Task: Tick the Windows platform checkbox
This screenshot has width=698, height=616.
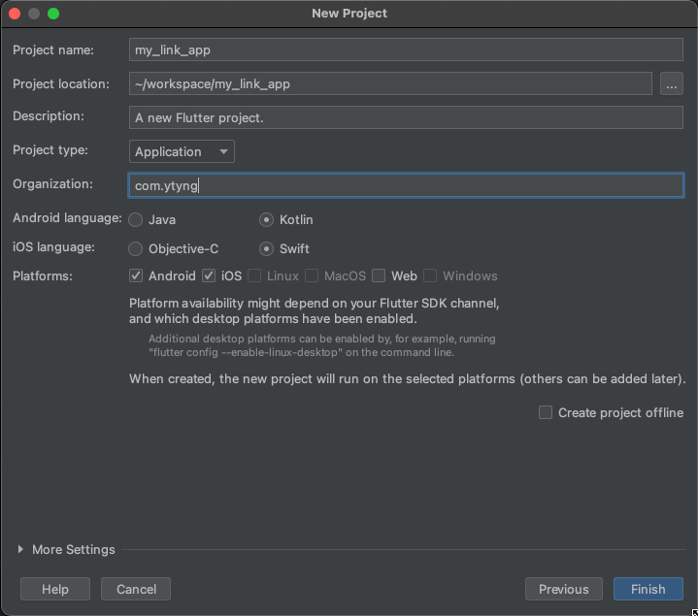Action: coord(430,276)
